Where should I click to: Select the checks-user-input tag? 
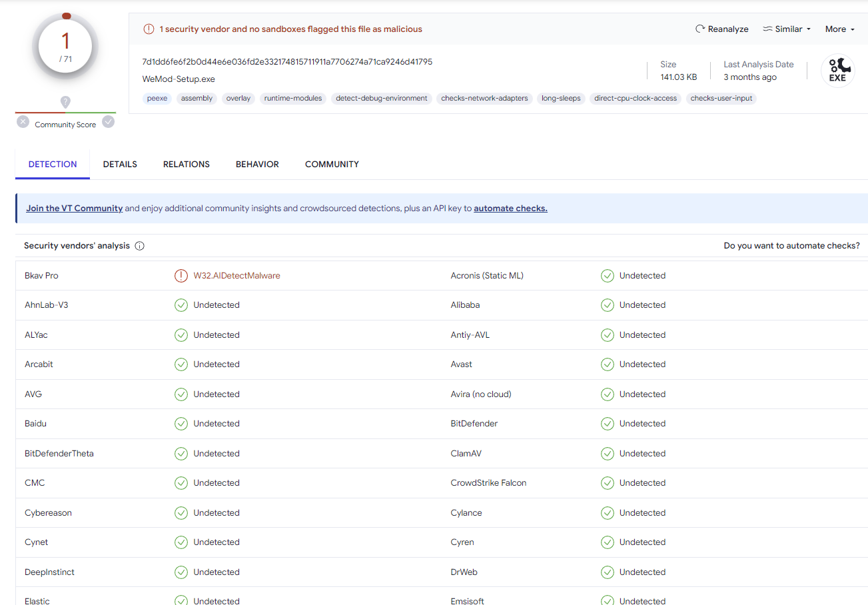click(x=721, y=99)
